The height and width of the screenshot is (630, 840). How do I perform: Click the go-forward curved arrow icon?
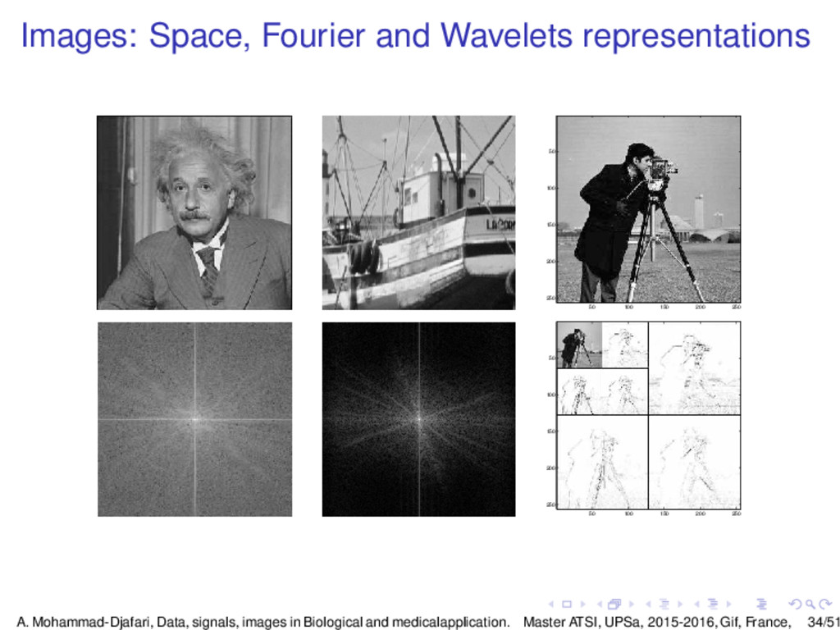coord(825,605)
